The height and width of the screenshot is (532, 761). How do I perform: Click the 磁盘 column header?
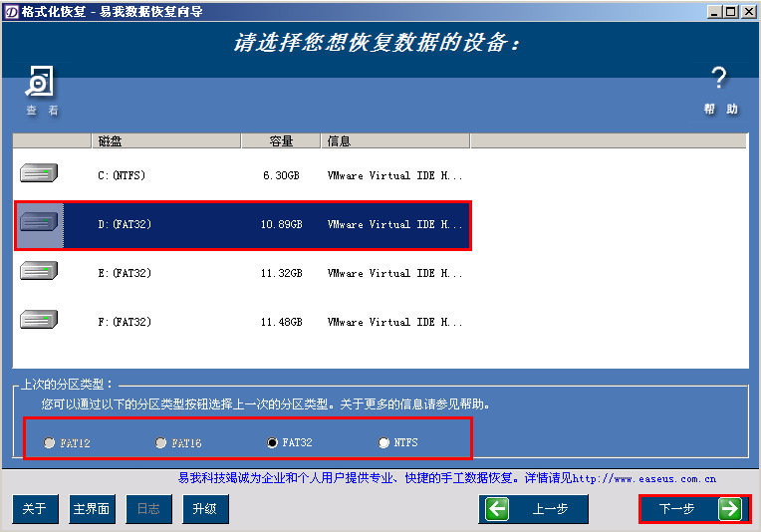tap(166, 140)
